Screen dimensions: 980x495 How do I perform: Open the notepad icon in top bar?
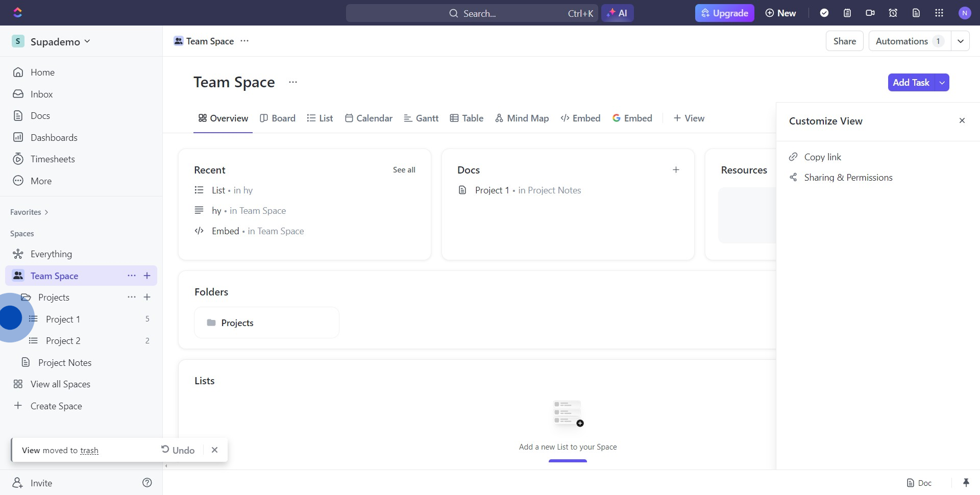[x=847, y=13]
